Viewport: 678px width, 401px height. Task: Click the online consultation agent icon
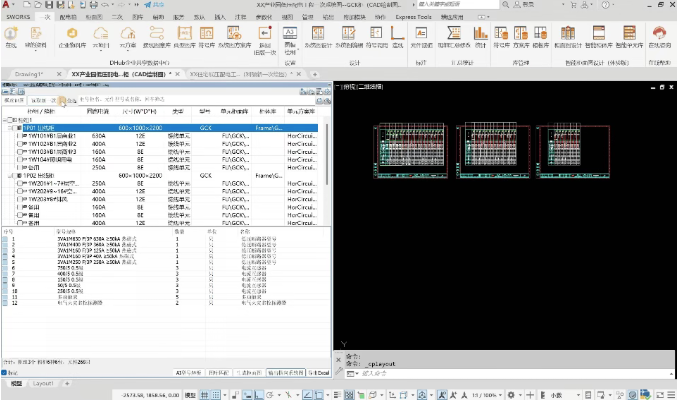pyautogui.click(x=659, y=33)
